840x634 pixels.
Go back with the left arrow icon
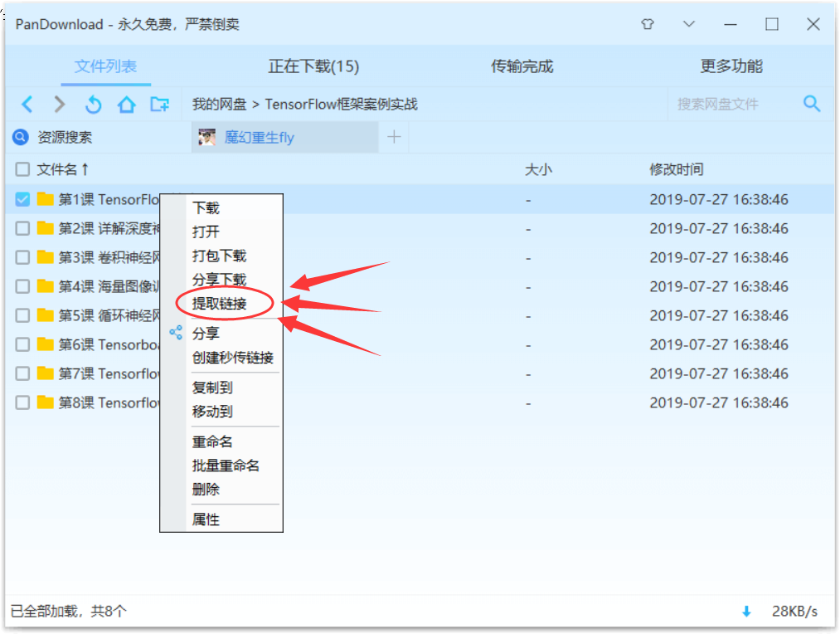[27, 104]
